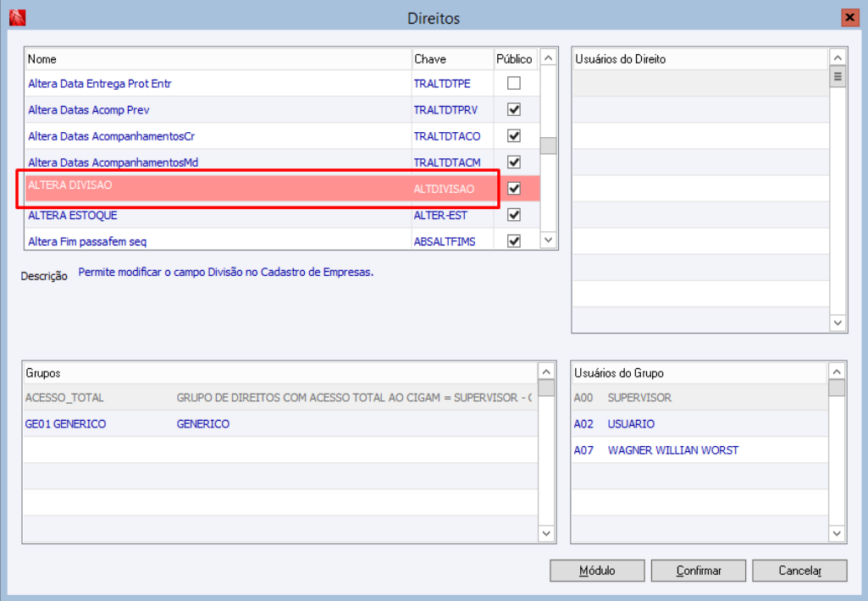This screenshot has width=868, height=601.
Task: Select user A07 WAGNER WILLIAN WORST
Action: pyautogui.click(x=699, y=450)
